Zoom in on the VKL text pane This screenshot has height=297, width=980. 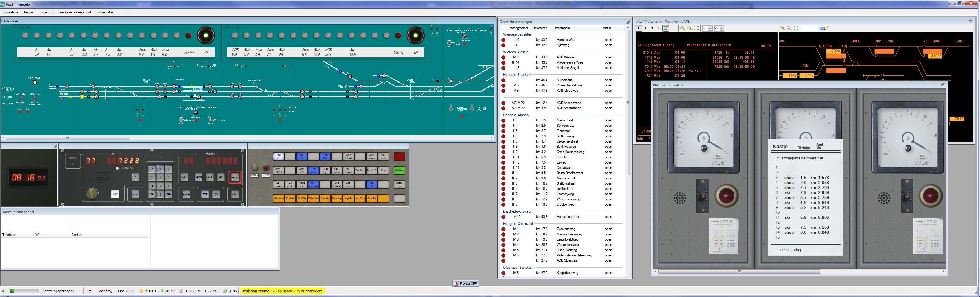[682, 28]
